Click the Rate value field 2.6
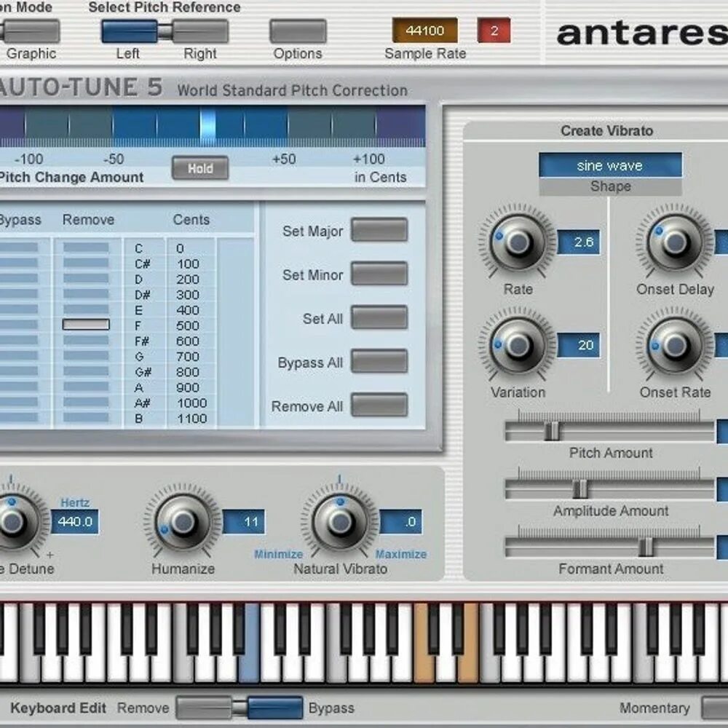 coord(578,242)
